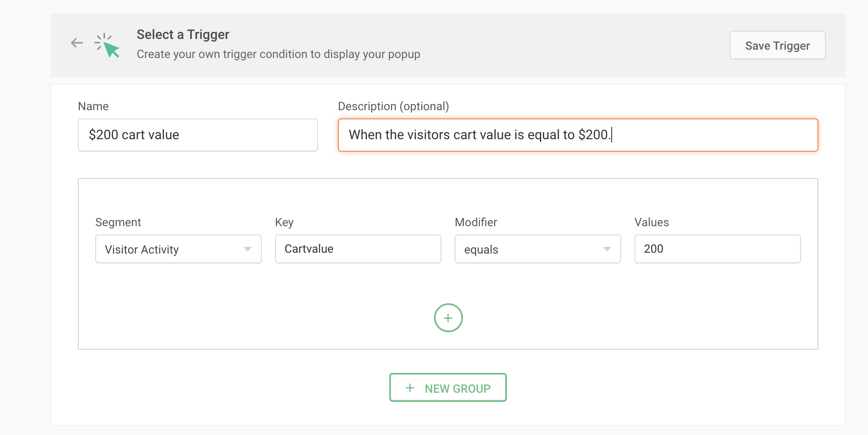Click the plus icon beside NEW GROUP
Viewport: 868px width, 435px height.
410,388
